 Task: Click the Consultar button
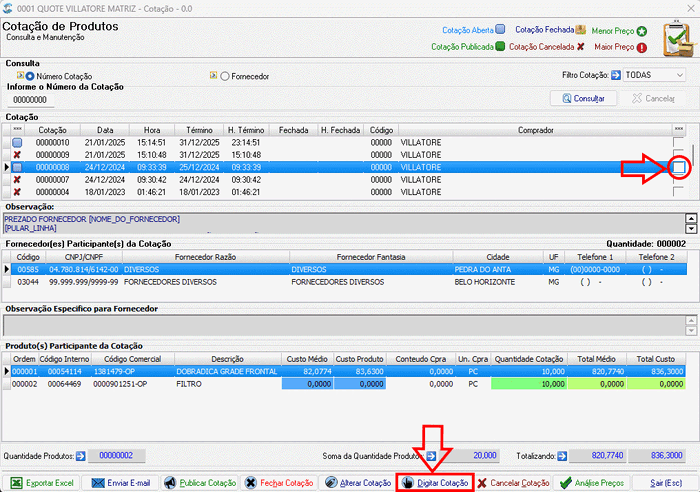[583, 98]
